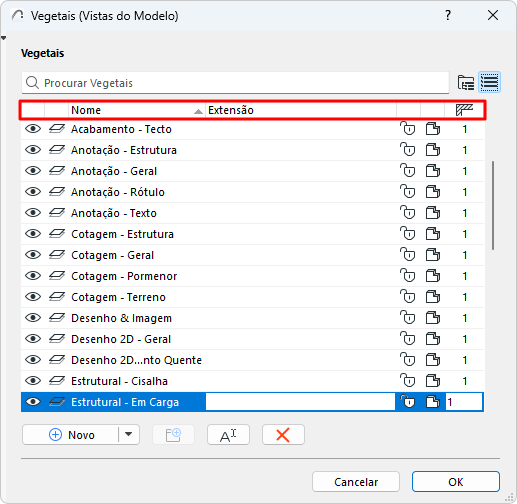This screenshot has width=517, height=504.
Task: Hide the Anotação - Estrutura layer eye
Action: tap(33, 150)
